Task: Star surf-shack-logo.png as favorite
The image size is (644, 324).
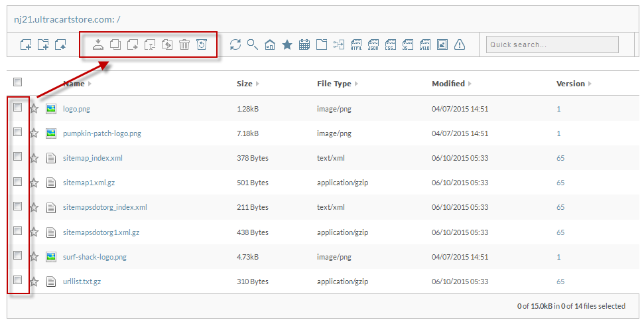Action: pyautogui.click(x=34, y=257)
